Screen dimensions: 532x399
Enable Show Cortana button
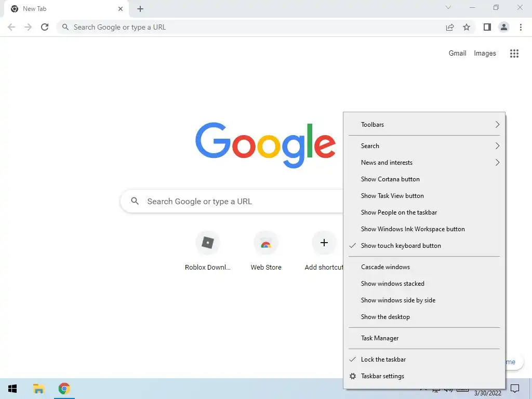point(424,179)
